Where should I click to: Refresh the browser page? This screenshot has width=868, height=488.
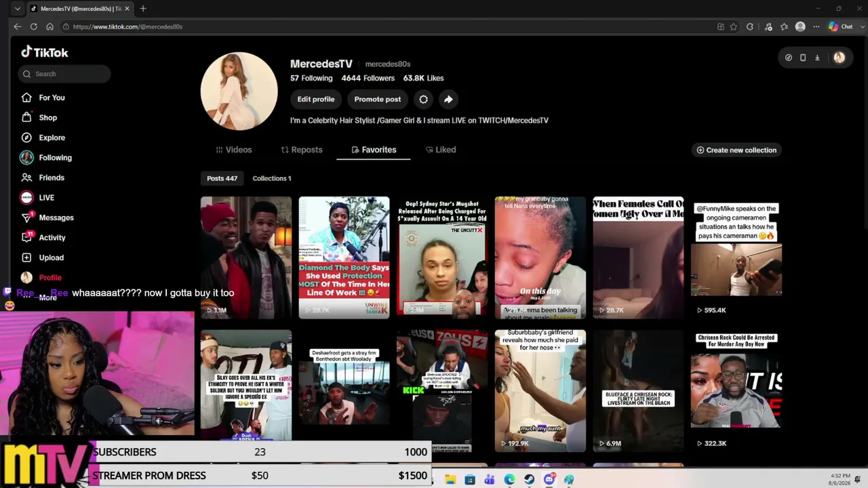pos(34,26)
